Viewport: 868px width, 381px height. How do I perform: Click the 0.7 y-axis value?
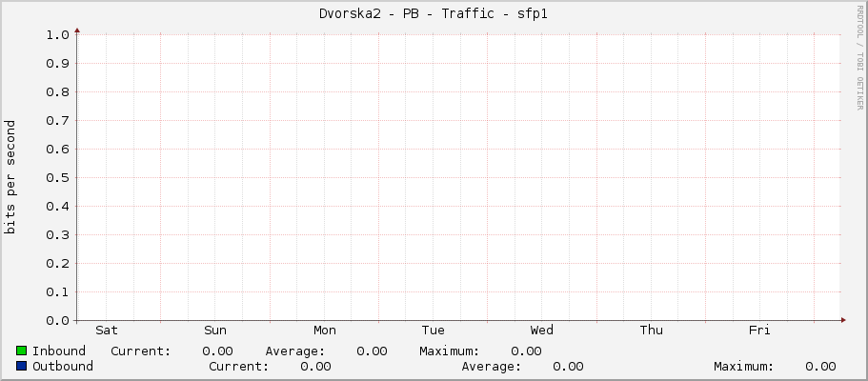pos(57,121)
